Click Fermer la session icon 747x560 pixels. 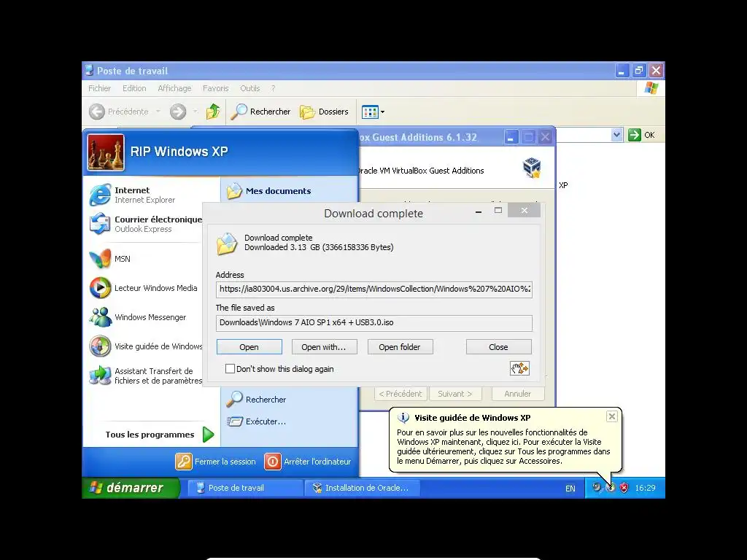(183, 462)
